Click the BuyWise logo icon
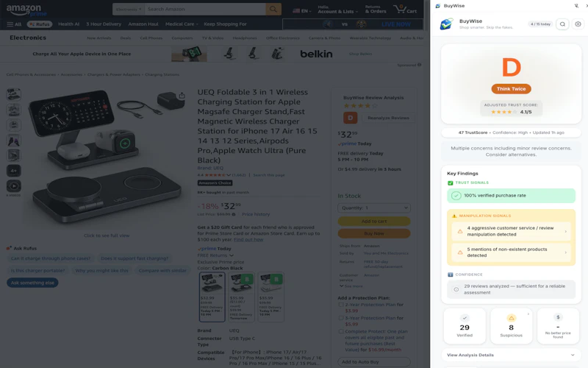Screen dimensions: 588x368 (446, 24)
